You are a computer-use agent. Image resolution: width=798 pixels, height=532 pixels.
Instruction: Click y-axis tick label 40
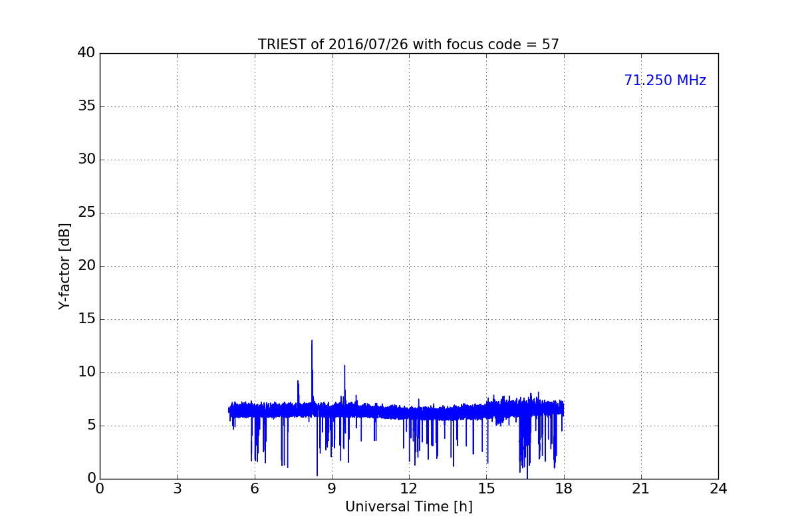coord(86,53)
